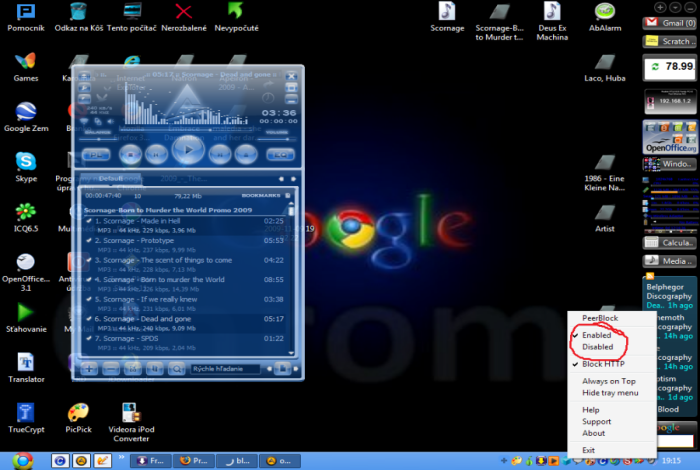Select the Default playlist tab
The image size is (700, 470).
110,179
